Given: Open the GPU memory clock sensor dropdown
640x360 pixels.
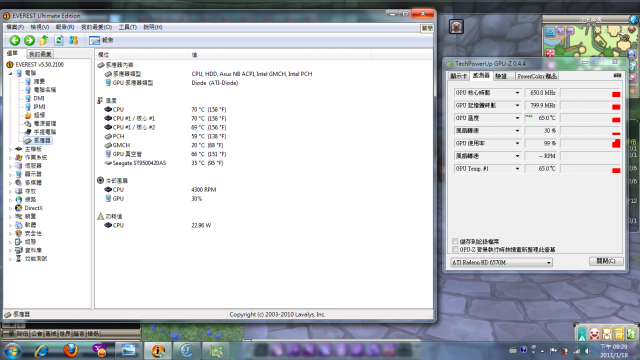Looking at the screenshot, I should pos(517,105).
